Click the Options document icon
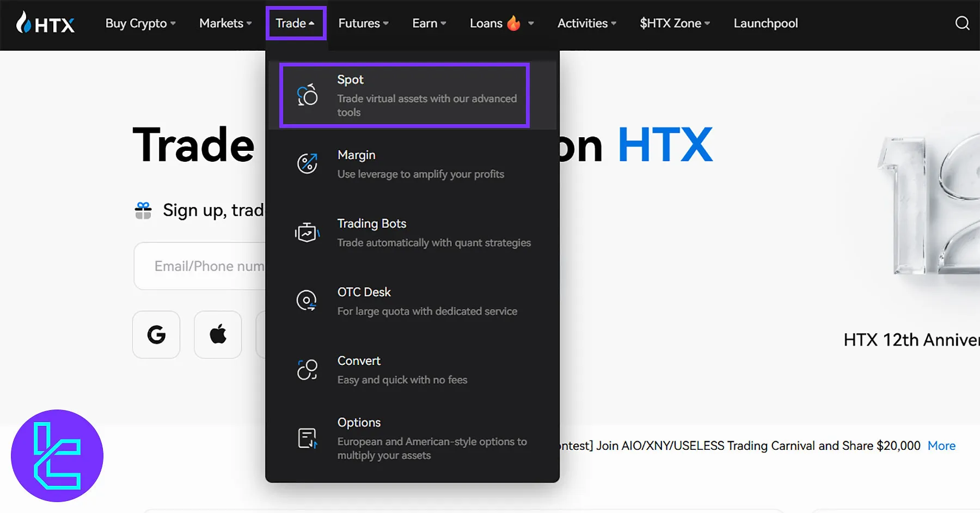 pyautogui.click(x=308, y=438)
